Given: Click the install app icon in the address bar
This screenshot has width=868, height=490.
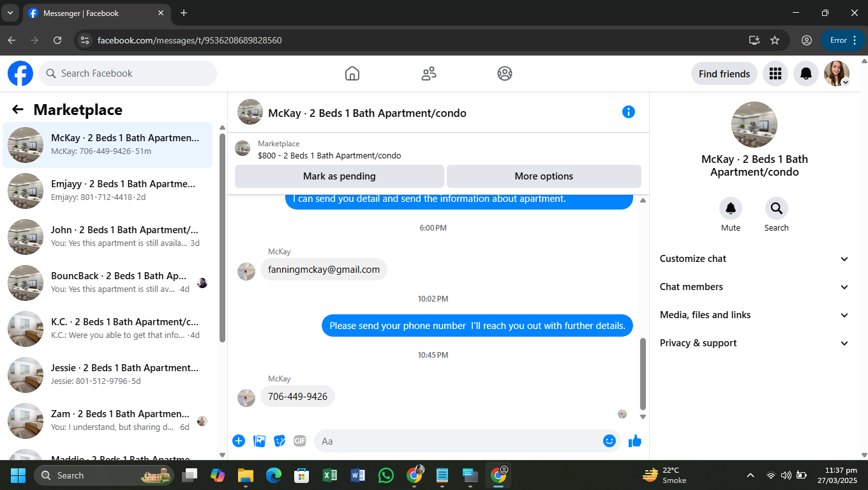Looking at the screenshot, I should [754, 40].
